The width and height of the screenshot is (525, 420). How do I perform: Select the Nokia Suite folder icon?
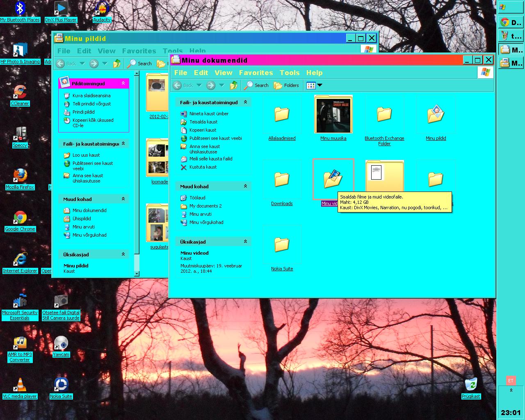tap(282, 245)
